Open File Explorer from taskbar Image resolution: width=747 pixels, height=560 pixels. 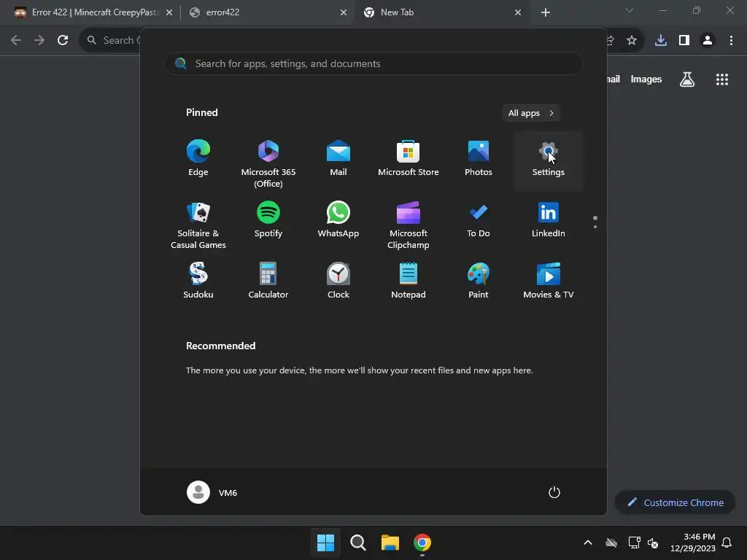click(x=390, y=542)
